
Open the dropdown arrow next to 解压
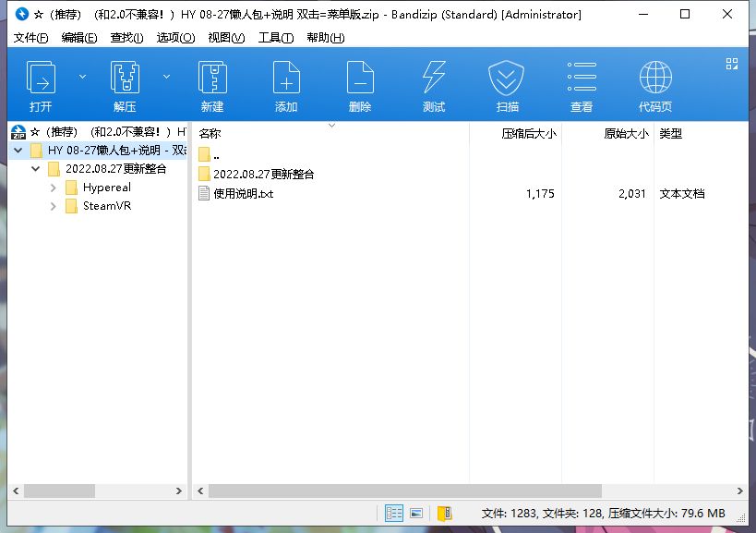coord(166,77)
